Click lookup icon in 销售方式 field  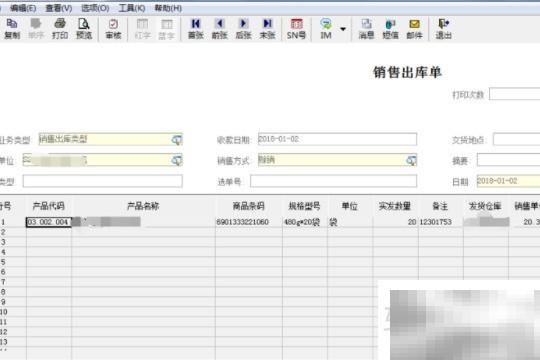(x=411, y=160)
